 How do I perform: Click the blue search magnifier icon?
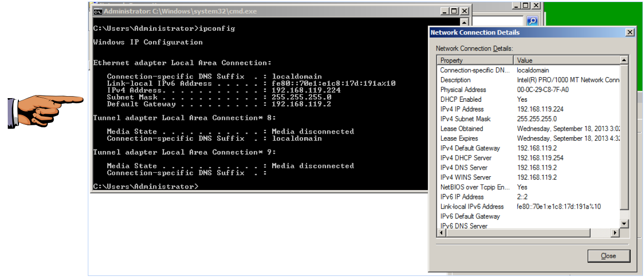tap(532, 21)
